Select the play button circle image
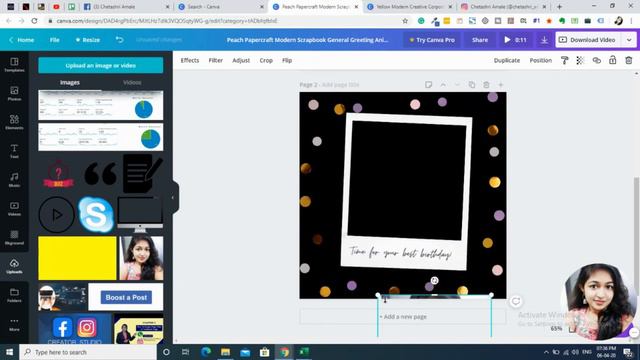640x360 pixels. point(57,215)
